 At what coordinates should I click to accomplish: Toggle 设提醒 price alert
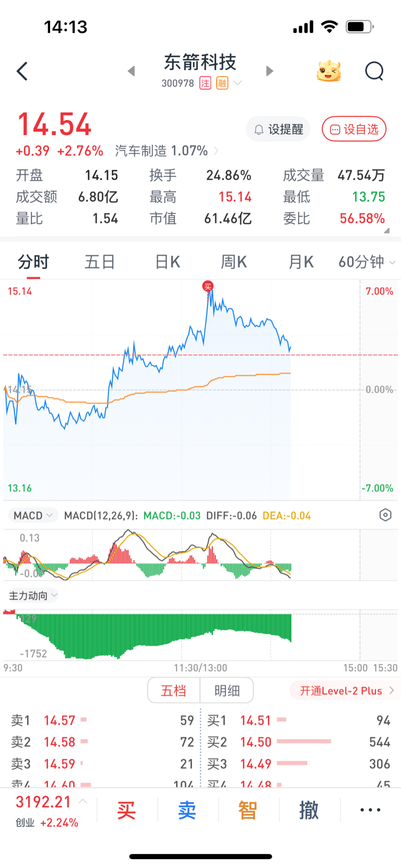pyautogui.click(x=278, y=129)
